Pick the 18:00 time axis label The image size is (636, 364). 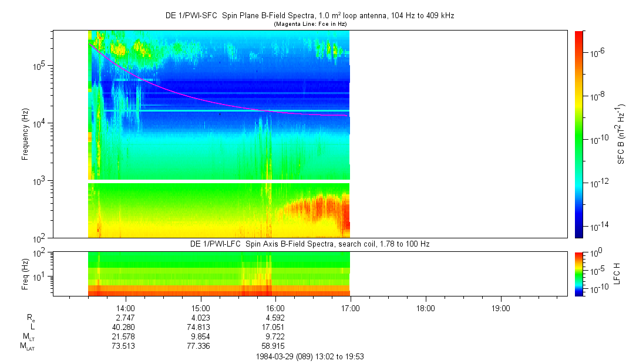pyautogui.click(x=425, y=308)
